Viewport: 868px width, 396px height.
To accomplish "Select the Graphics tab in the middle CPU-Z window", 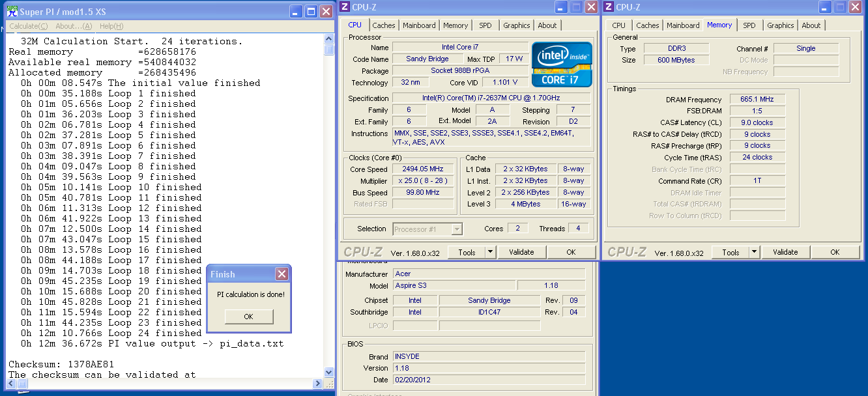I will [x=517, y=25].
